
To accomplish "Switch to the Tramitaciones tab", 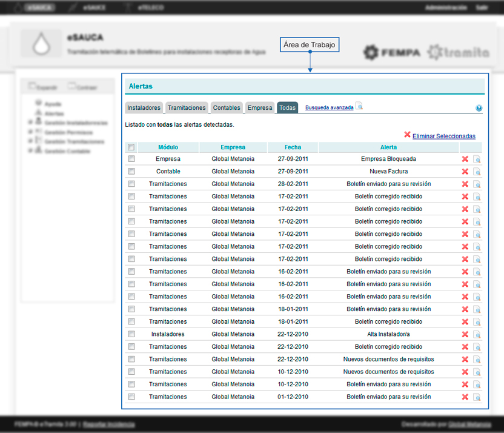I will [x=187, y=107].
